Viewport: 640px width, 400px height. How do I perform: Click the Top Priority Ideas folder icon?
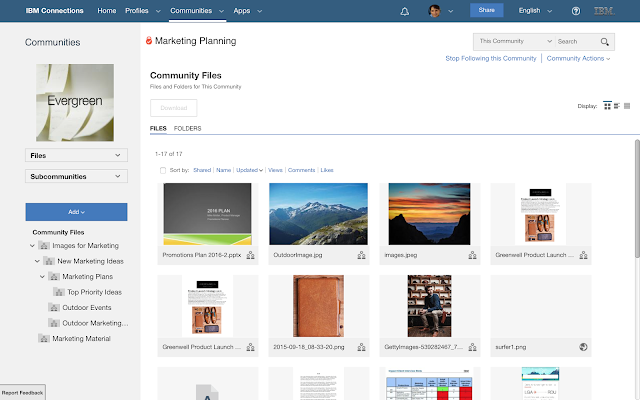click(x=59, y=292)
